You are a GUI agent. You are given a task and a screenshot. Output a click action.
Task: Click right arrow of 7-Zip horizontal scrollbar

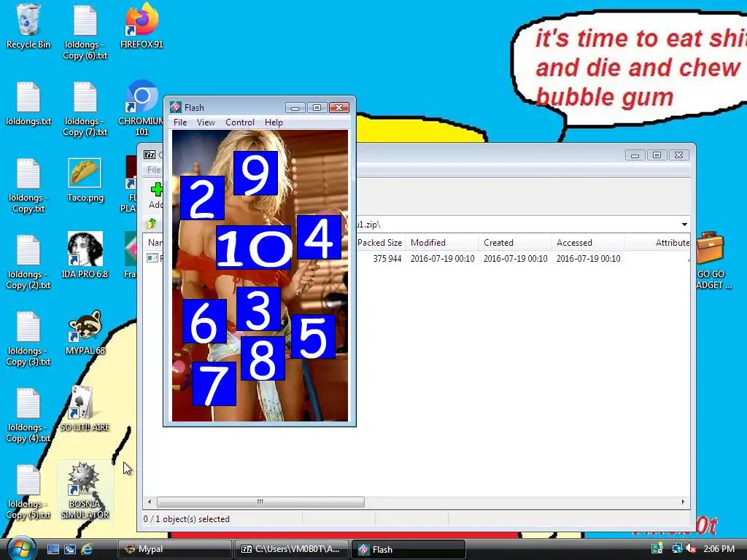(683, 502)
